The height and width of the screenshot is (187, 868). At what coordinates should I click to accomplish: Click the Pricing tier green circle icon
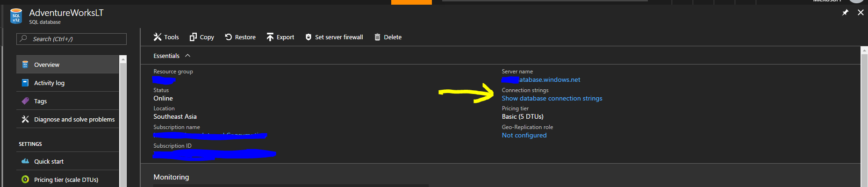[x=25, y=180]
